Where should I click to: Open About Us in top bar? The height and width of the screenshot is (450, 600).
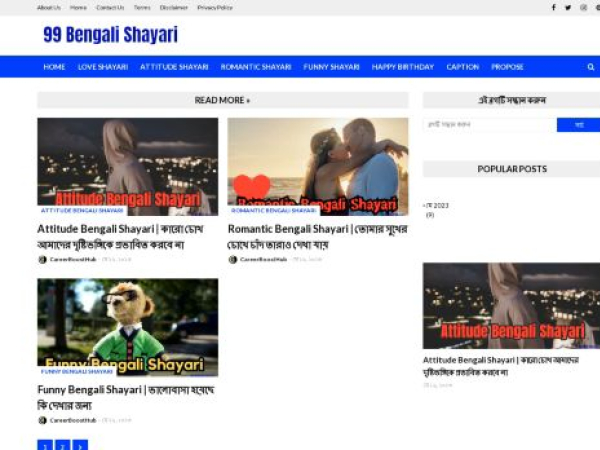pyautogui.click(x=49, y=7)
